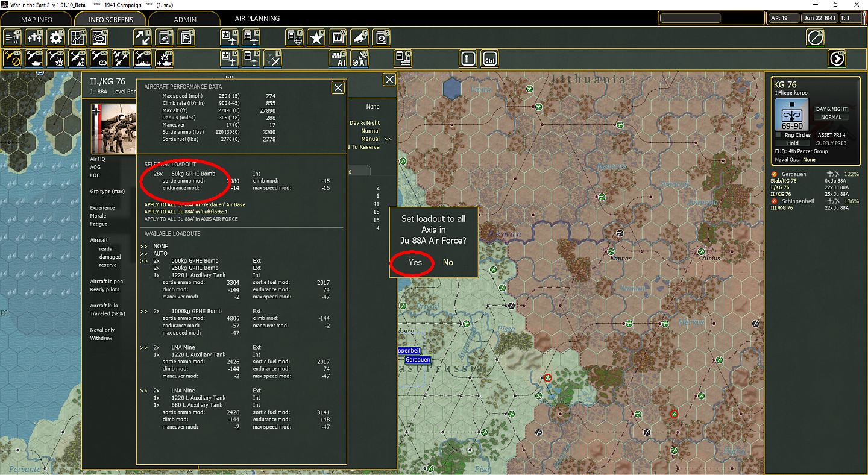Image resolution: width=868 pixels, height=475 pixels.
Task: Apply to all Ju 88A in Luftflotte 1
Action: coord(187,212)
